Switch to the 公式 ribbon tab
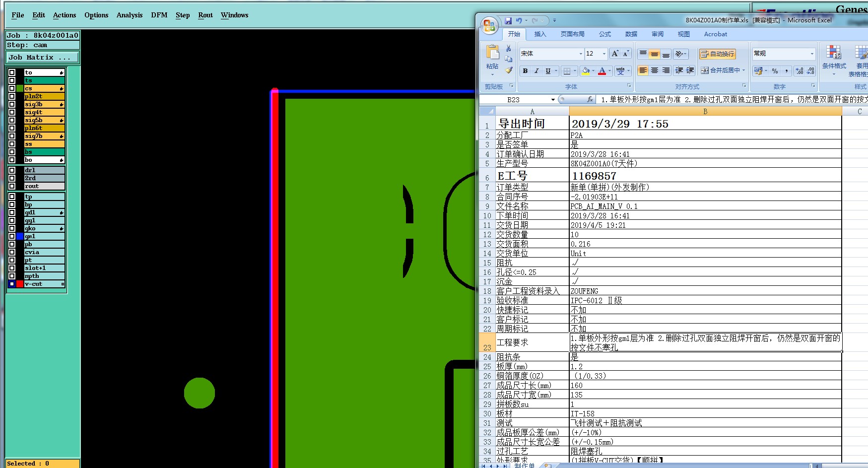The height and width of the screenshot is (468, 868). point(605,34)
